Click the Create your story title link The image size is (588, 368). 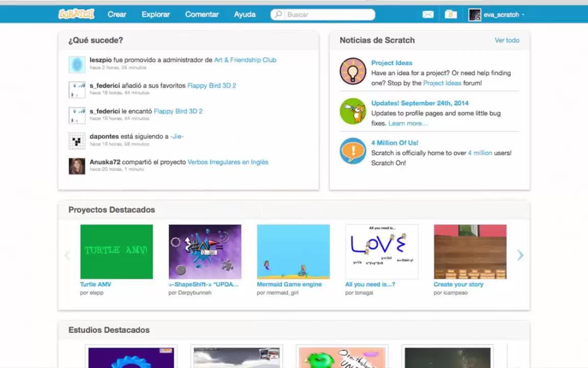click(x=459, y=284)
